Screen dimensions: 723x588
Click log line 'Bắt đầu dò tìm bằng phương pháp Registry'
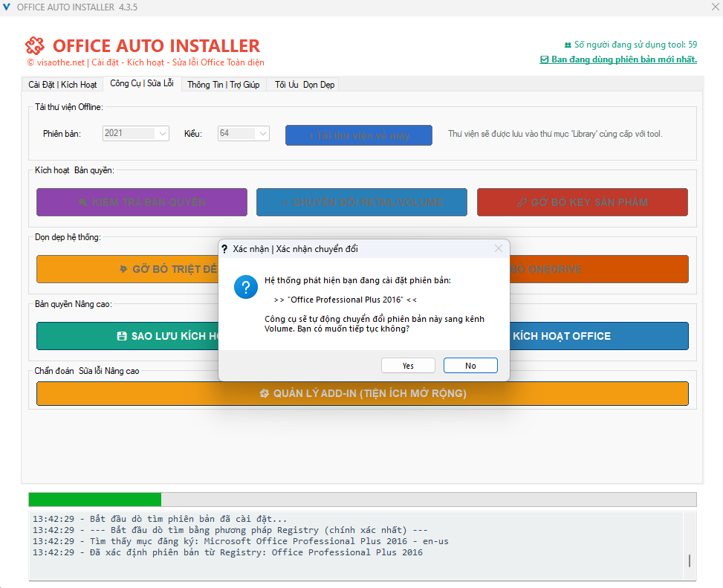coord(230,530)
